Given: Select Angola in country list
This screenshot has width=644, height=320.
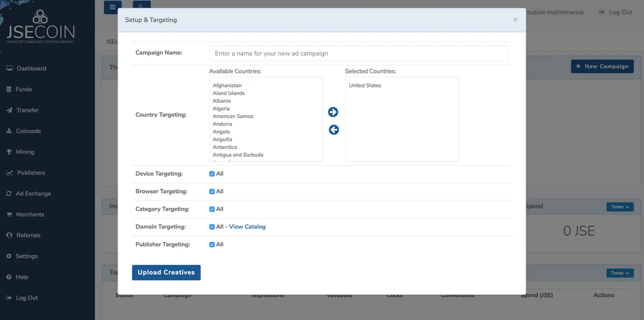Looking at the screenshot, I should click(x=221, y=132).
